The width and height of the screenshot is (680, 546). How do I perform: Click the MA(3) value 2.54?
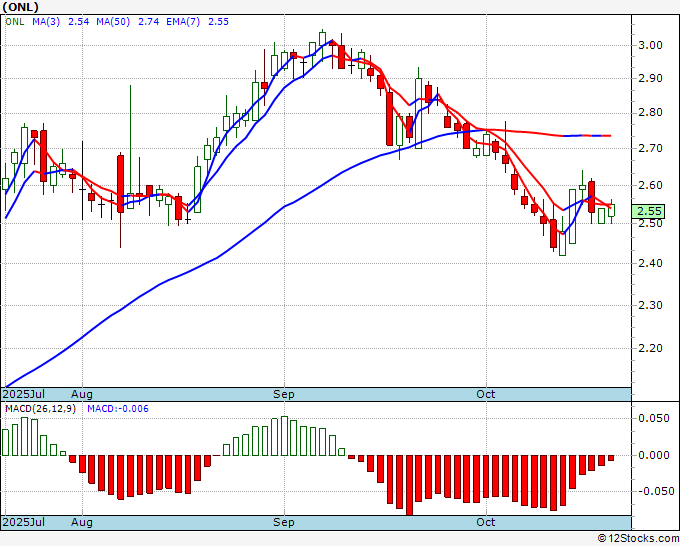(x=78, y=22)
